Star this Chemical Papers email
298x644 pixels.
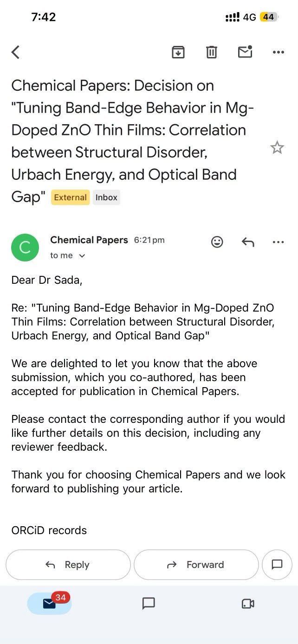[277, 148]
